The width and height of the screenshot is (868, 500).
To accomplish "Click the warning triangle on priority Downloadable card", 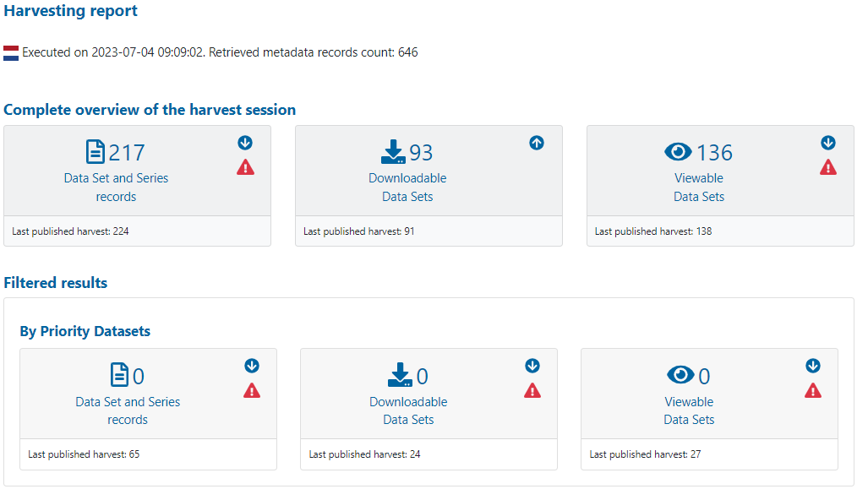I will click(x=532, y=390).
